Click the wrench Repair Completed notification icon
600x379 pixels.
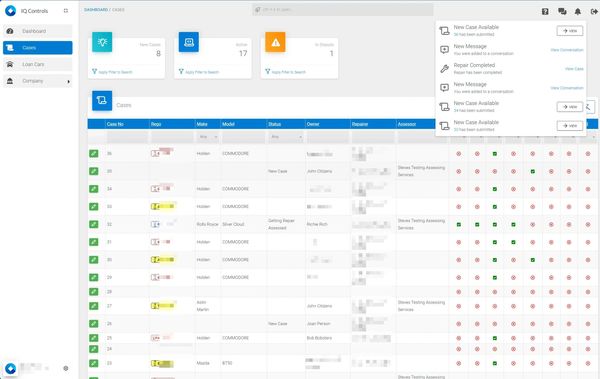pos(444,69)
